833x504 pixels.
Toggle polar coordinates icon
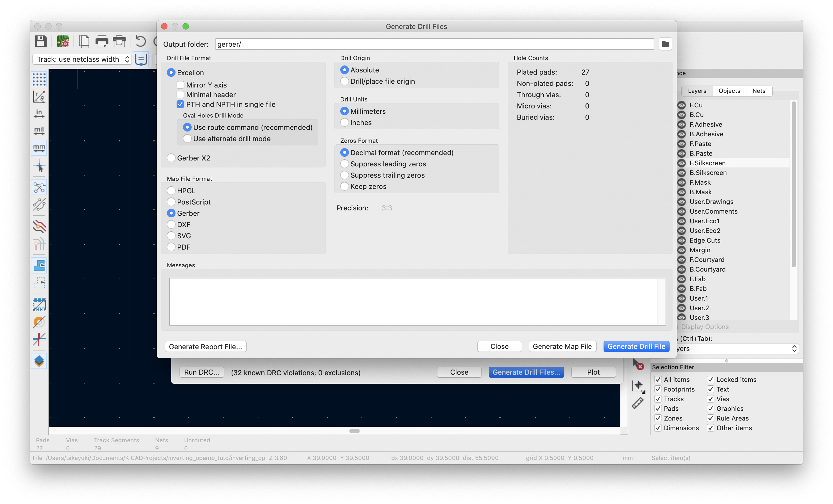(x=39, y=97)
